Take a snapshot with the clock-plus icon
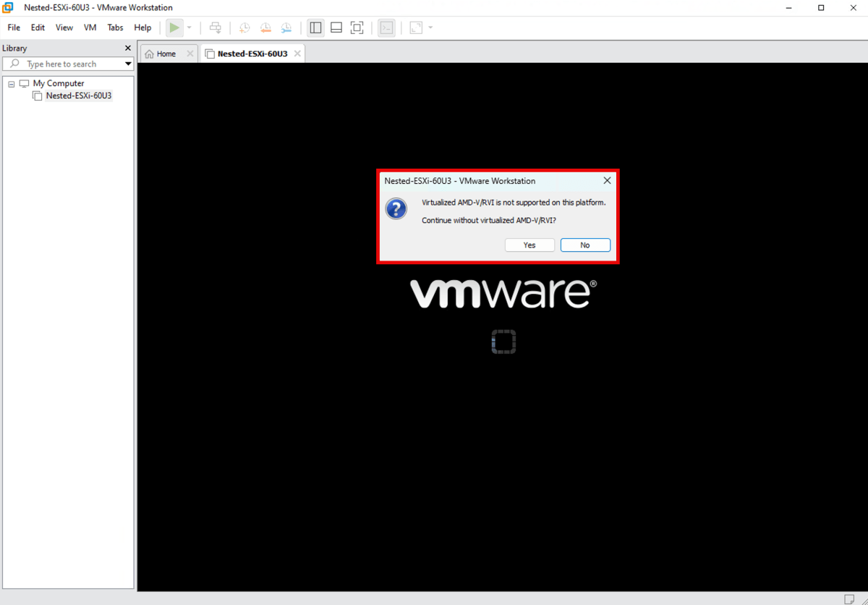Viewport: 868px width, 605px height. [244, 27]
